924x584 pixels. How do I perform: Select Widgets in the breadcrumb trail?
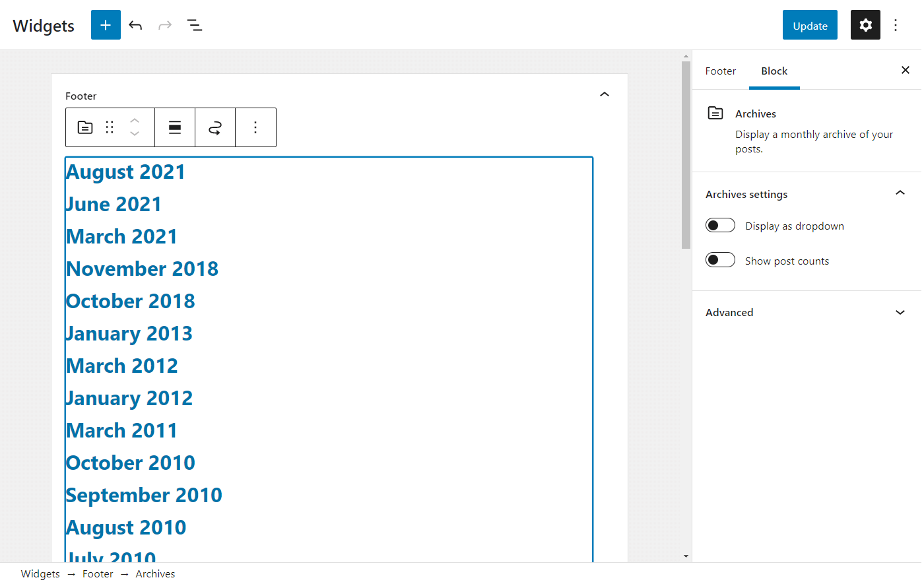click(x=40, y=573)
